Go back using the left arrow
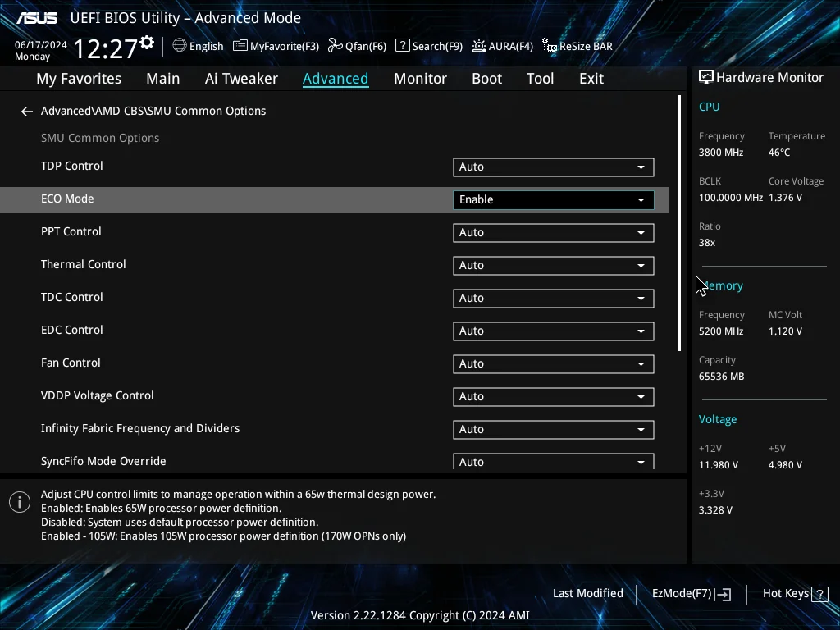This screenshot has width=840, height=630. coord(27,112)
